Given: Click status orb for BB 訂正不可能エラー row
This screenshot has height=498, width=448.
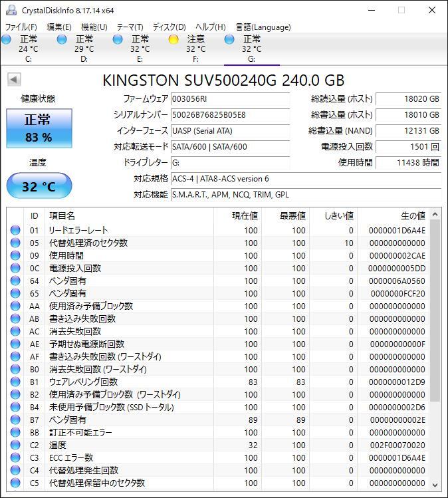Looking at the screenshot, I should pos(15,432).
